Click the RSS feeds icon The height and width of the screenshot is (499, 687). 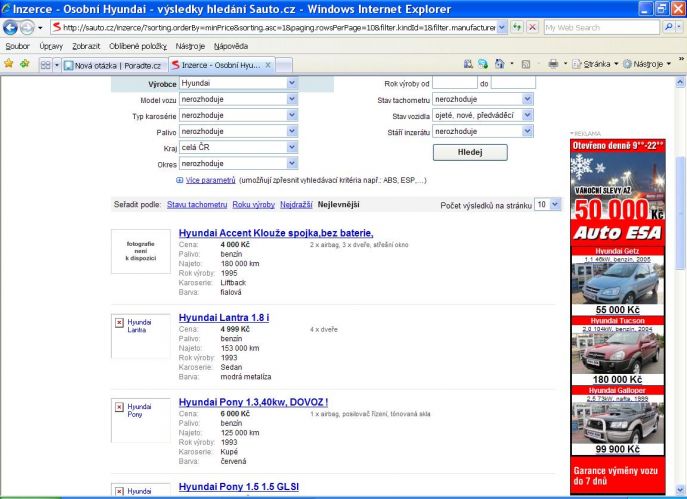pos(526,64)
